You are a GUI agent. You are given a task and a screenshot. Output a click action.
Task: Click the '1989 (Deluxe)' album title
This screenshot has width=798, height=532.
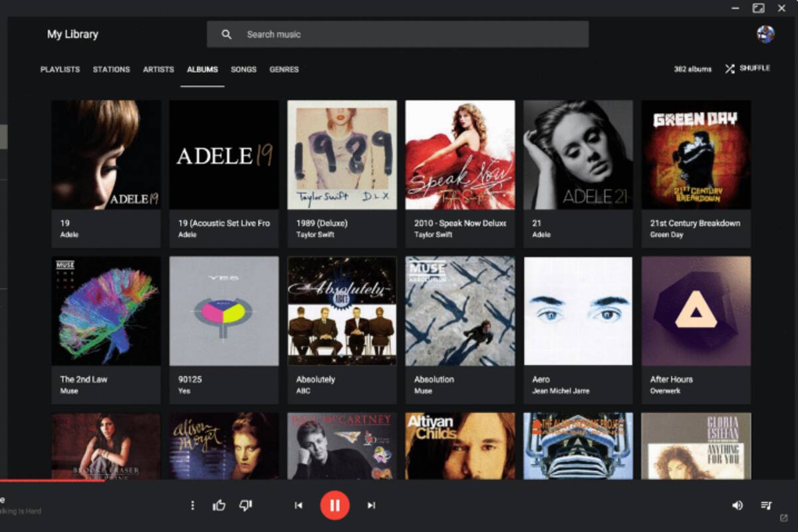322,223
